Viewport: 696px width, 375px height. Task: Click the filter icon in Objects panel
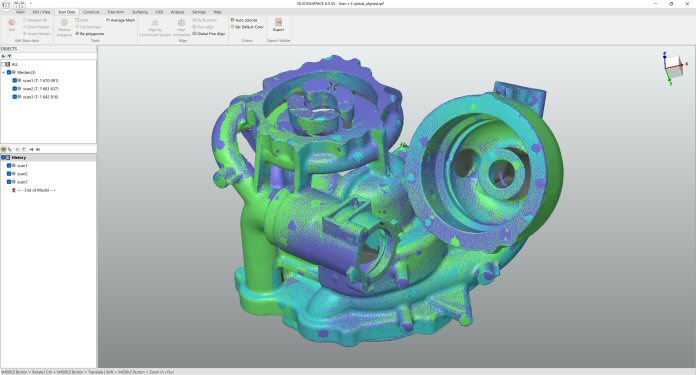click(x=9, y=56)
